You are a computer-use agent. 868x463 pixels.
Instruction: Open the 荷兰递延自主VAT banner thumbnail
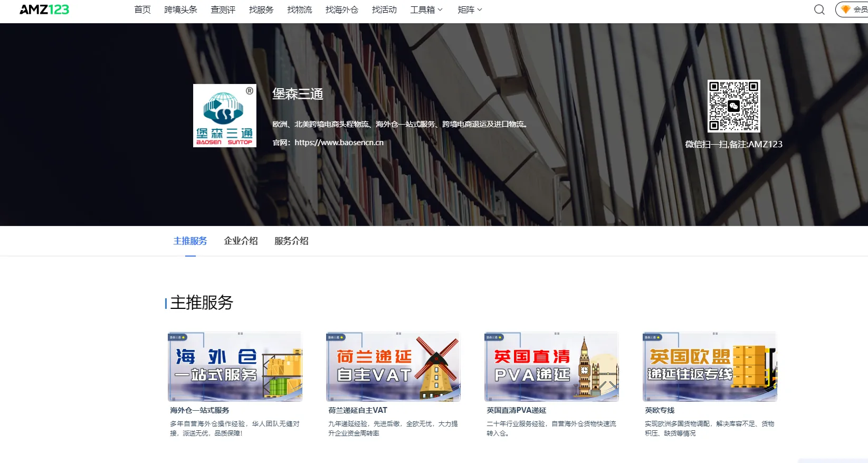tap(393, 367)
